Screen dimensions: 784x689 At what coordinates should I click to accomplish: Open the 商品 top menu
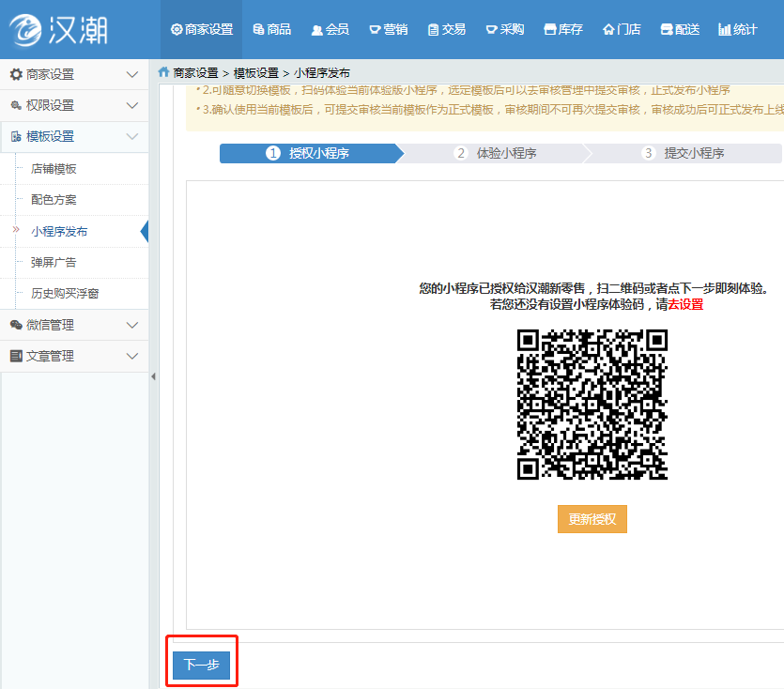(272, 29)
